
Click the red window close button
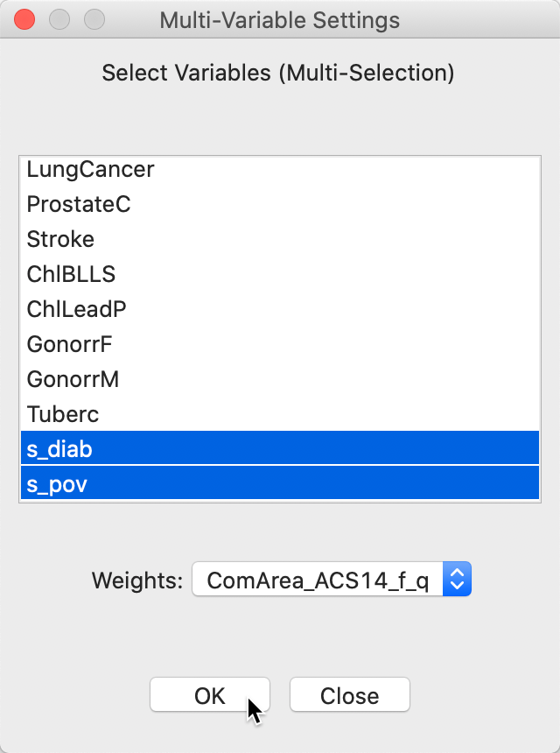point(24,19)
